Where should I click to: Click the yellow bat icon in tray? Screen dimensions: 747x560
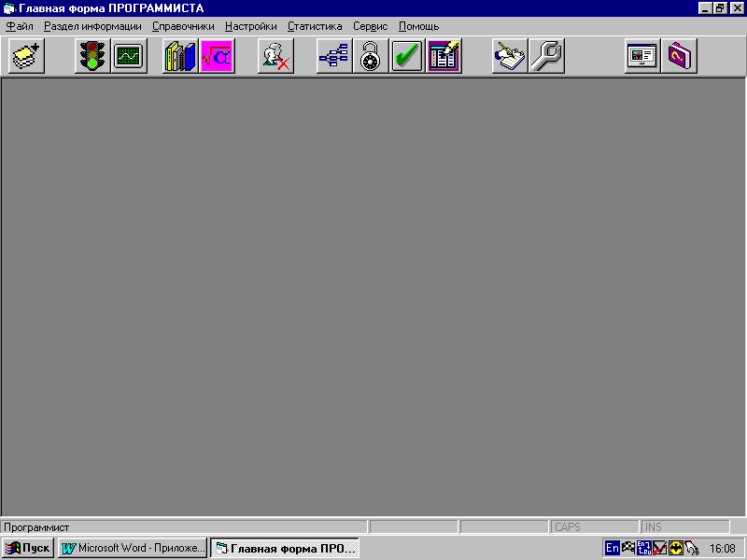[675, 548]
